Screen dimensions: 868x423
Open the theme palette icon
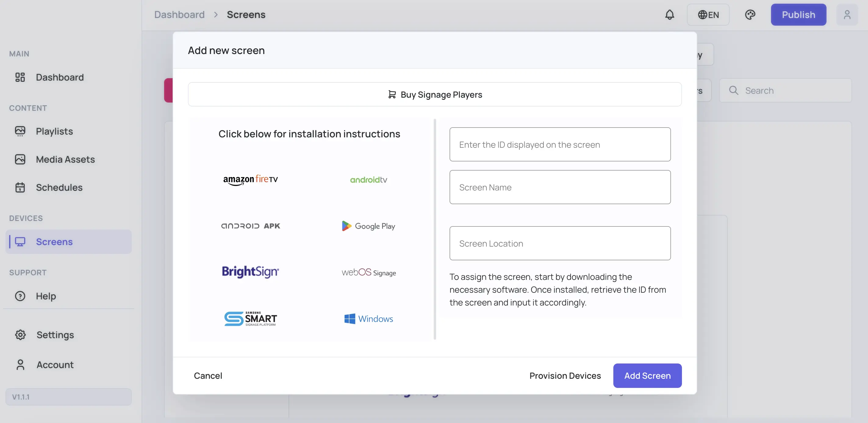[750, 15]
